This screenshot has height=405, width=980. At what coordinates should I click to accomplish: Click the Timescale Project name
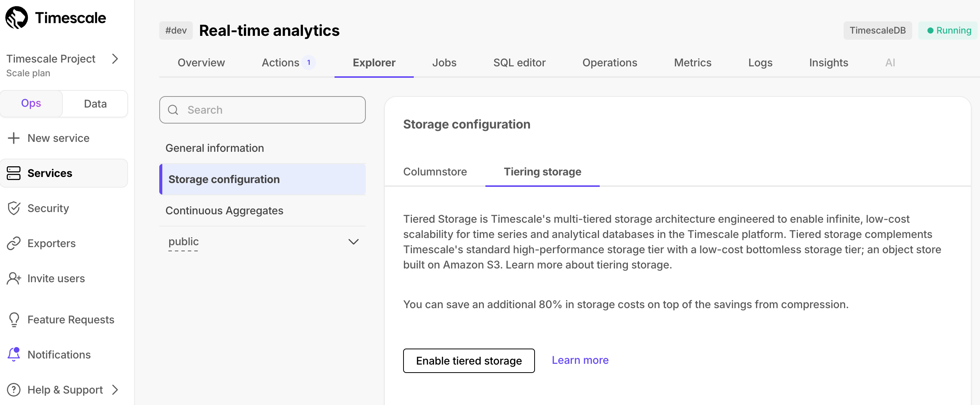[x=51, y=59]
